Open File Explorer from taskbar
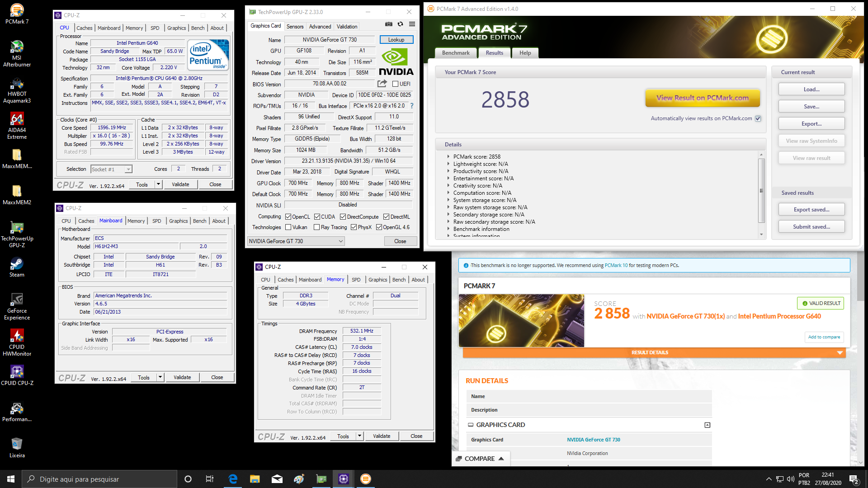This screenshot has height=488, width=868. 255,479
